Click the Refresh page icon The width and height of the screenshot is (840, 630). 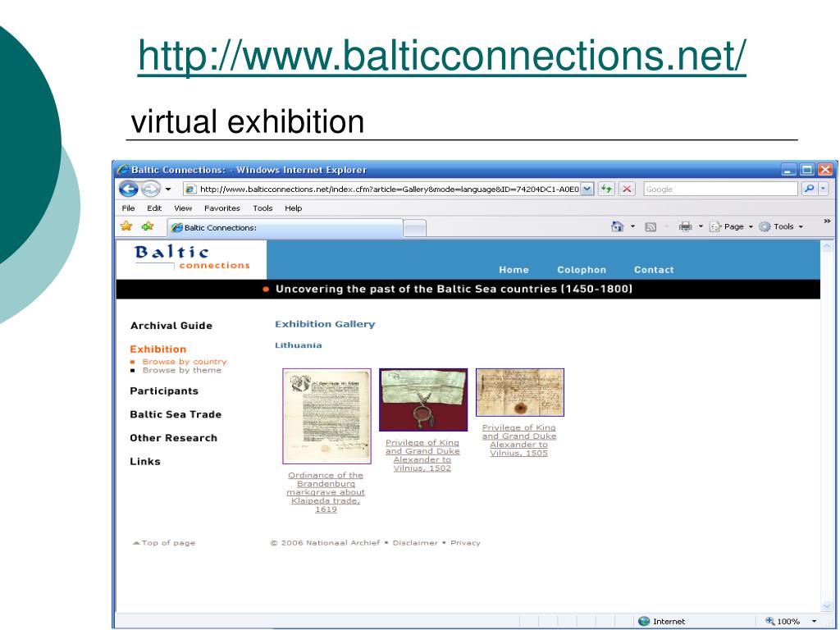(x=606, y=189)
